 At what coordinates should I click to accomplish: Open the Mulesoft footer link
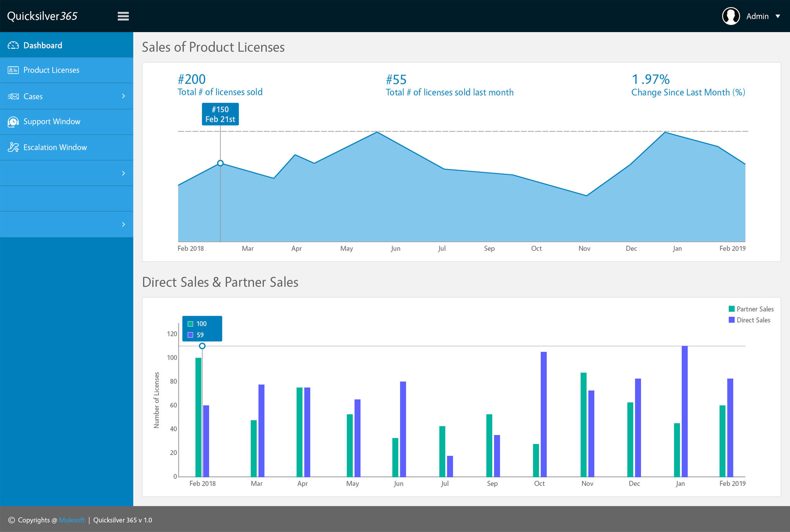[72, 520]
